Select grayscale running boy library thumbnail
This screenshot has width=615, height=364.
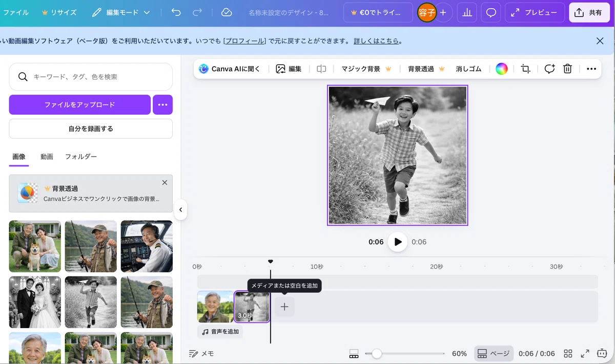[91, 302]
